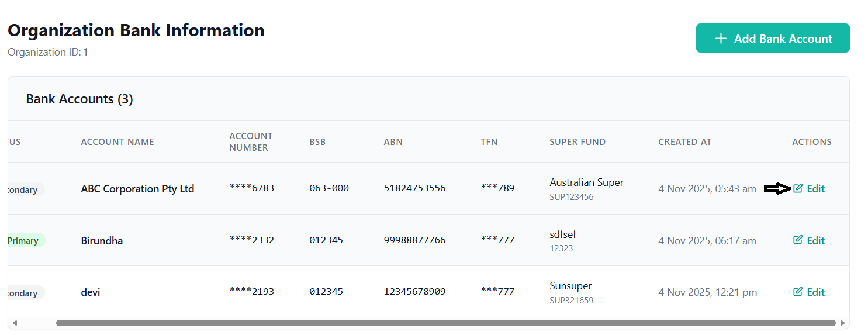This screenshot has height=335, width=868.
Task: Click pencil edit icon for Birundha row
Action: (798, 240)
